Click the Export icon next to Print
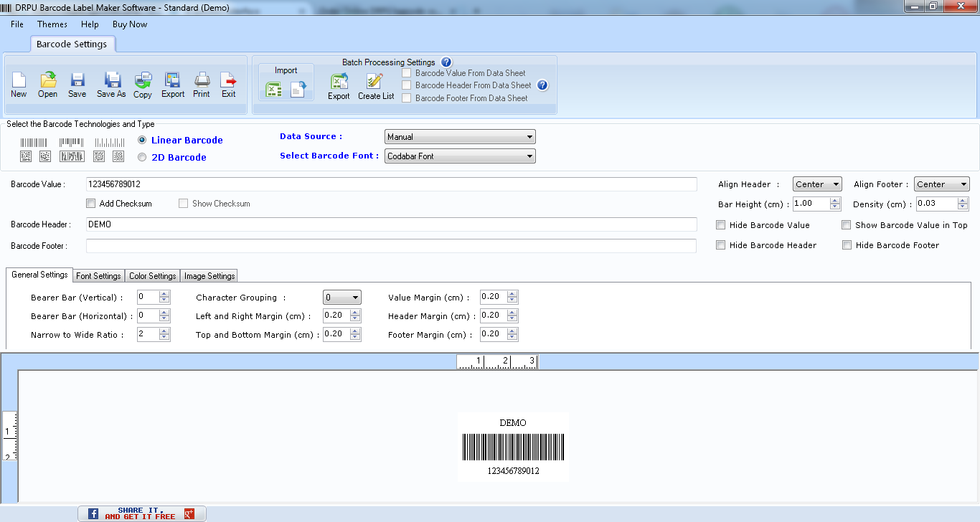 [x=172, y=85]
